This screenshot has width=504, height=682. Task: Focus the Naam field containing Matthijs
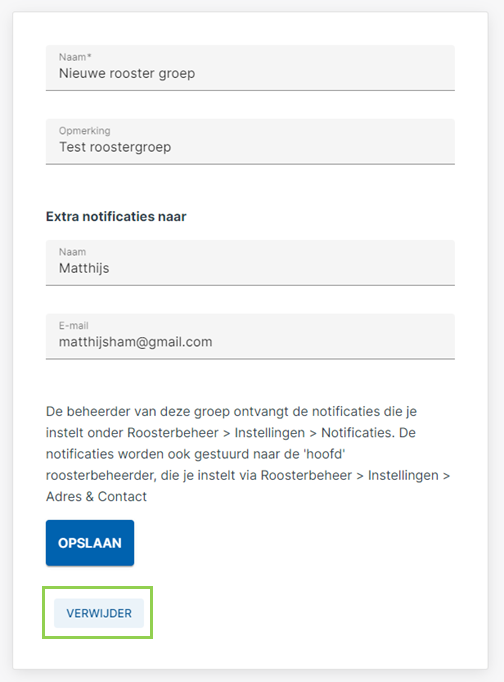[250, 263]
